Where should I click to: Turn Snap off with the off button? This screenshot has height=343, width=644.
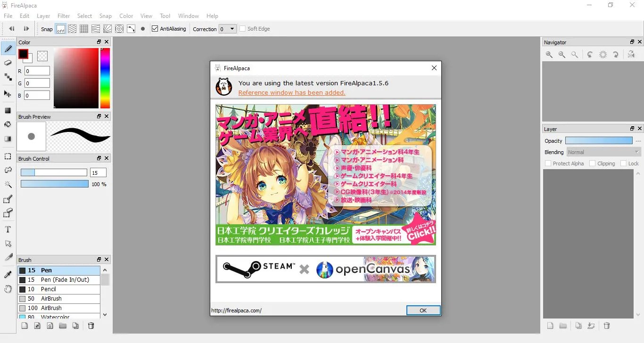(x=60, y=29)
